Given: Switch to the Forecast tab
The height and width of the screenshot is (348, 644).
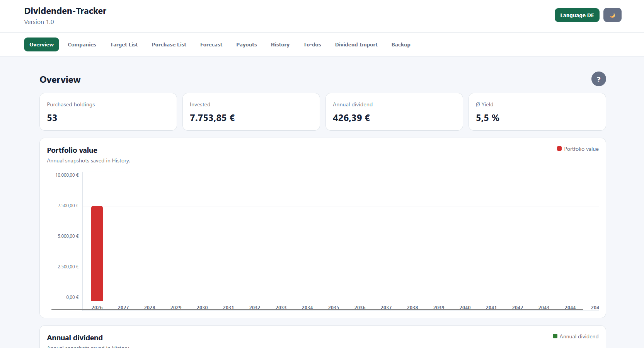Looking at the screenshot, I should pos(211,44).
